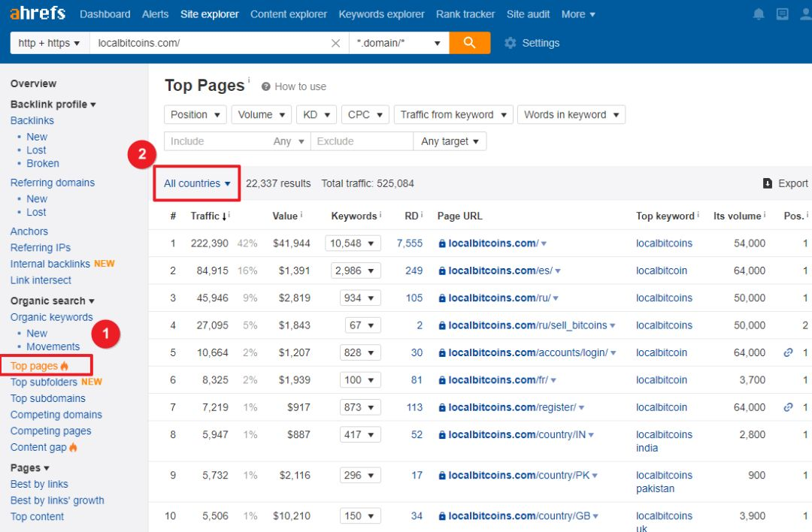Open Backlinks in sidebar
The width and height of the screenshot is (812, 532).
click(32, 120)
